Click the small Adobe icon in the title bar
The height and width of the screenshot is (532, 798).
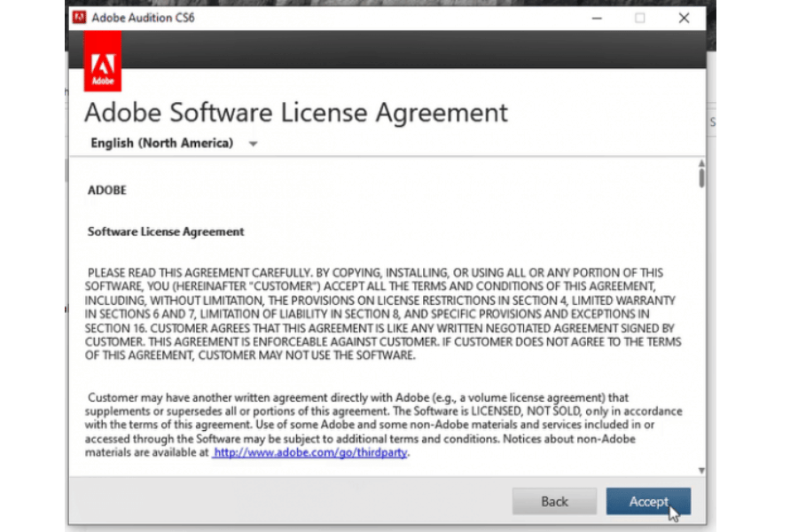coord(79,18)
